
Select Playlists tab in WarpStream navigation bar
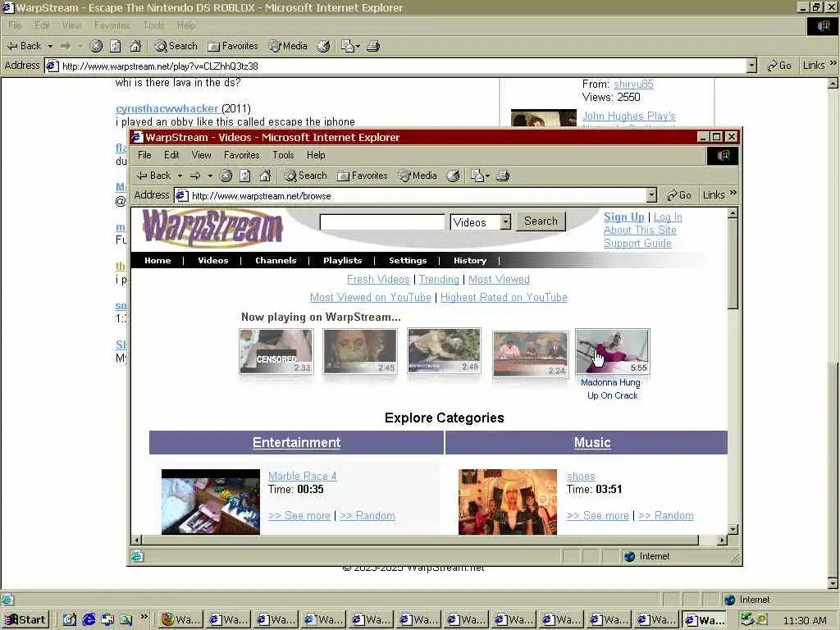click(342, 260)
